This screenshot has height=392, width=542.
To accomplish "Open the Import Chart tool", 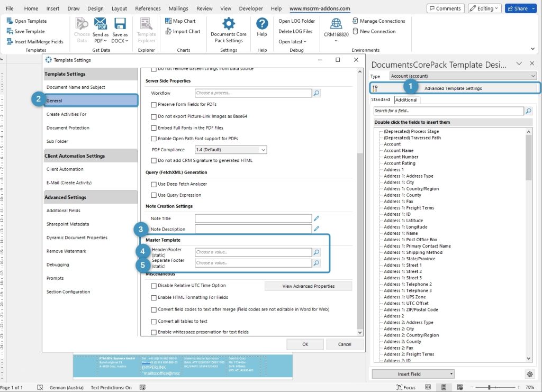I will (183, 31).
